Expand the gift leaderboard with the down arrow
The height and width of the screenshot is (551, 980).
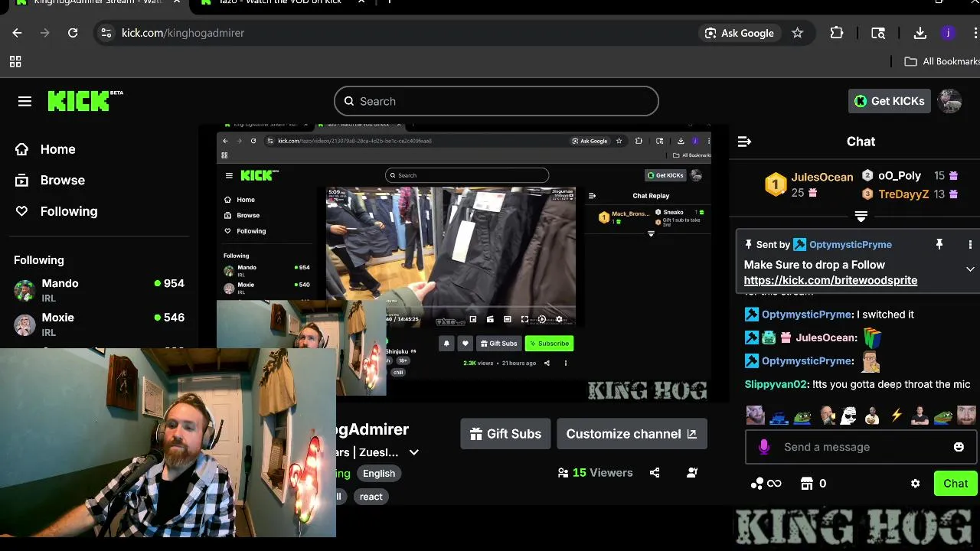click(x=861, y=217)
